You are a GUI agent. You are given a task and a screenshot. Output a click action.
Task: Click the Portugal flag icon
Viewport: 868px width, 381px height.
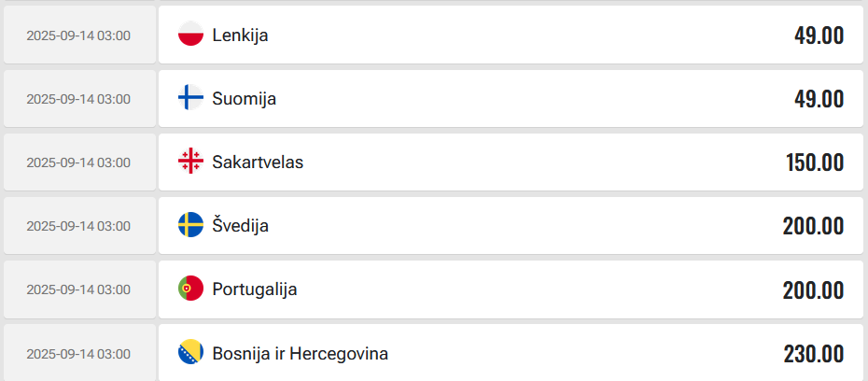tap(191, 289)
